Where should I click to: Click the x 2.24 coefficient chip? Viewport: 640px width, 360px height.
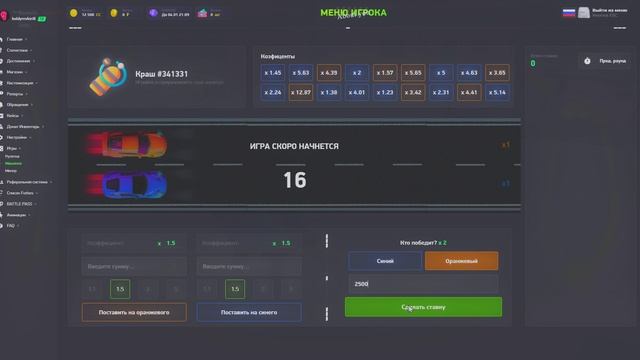tap(273, 92)
